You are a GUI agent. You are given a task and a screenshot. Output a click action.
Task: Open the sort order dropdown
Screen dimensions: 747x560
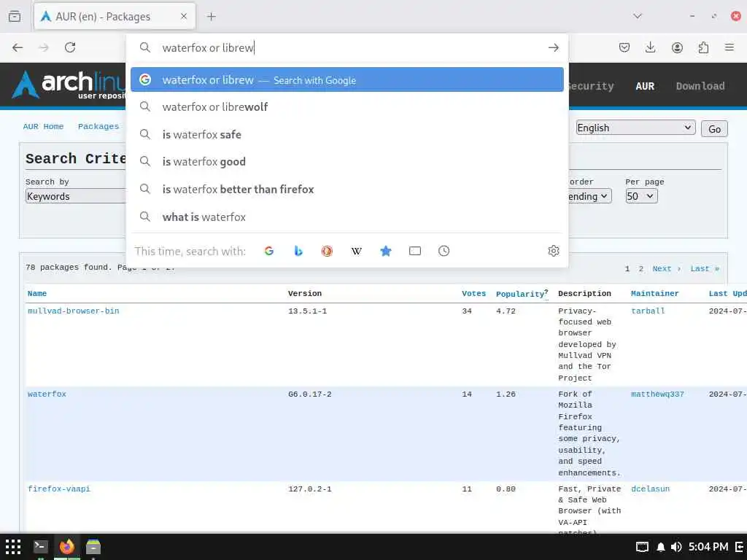[x=589, y=196]
